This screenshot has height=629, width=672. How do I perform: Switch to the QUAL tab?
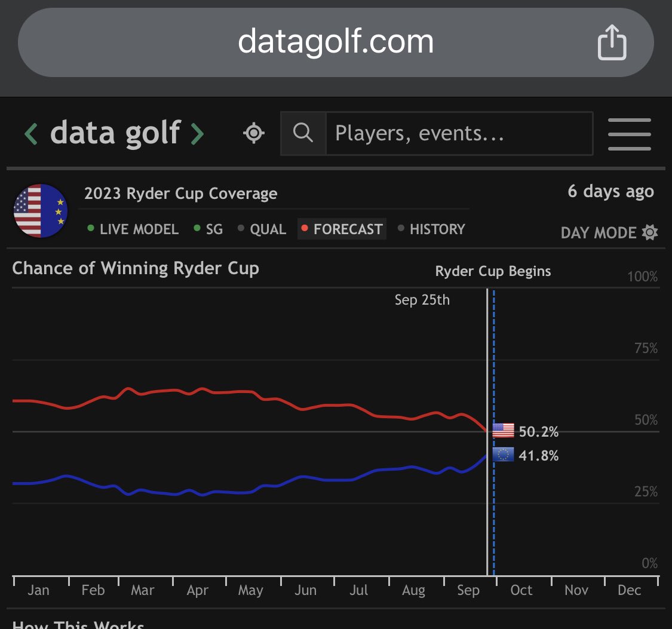coord(262,229)
